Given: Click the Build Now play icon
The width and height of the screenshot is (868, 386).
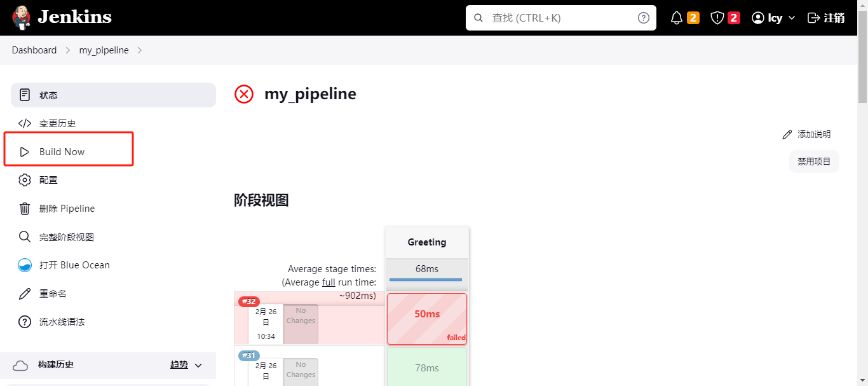Looking at the screenshot, I should (x=25, y=152).
